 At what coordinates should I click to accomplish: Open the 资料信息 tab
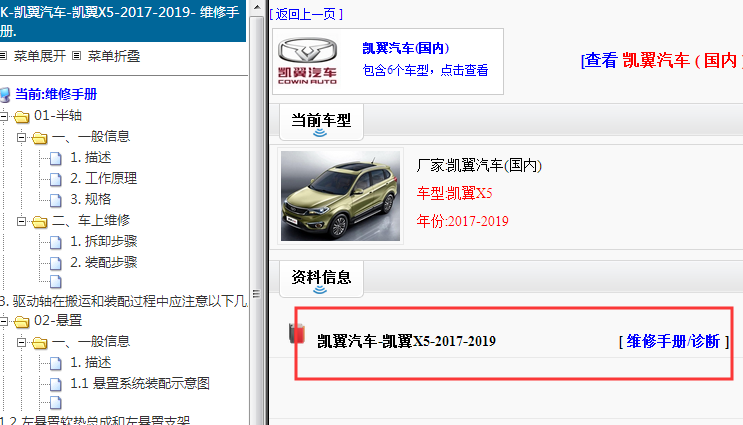point(321,279)
